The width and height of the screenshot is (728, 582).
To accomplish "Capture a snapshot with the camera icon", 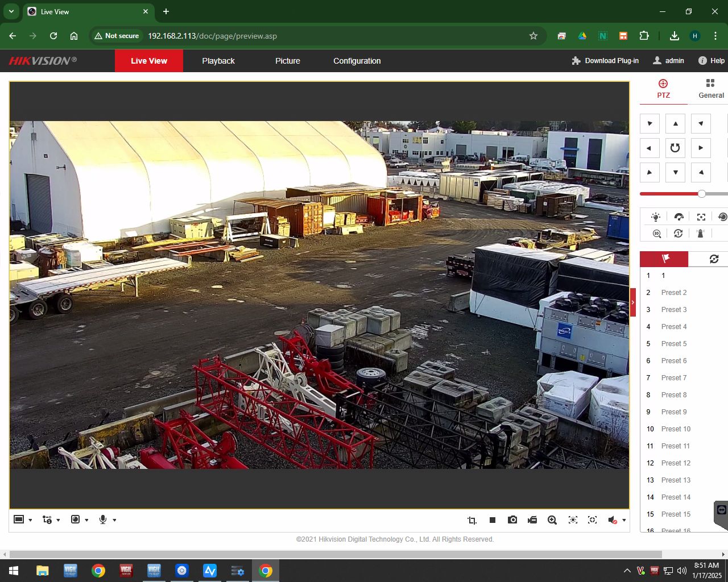I will pyautogui.click(x=512, y=520).
